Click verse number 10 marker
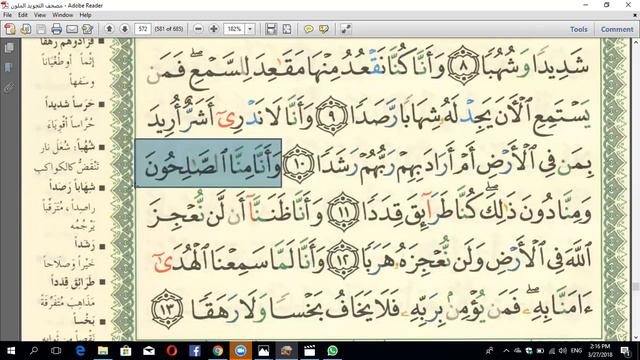This screenshot has width=640, height=360. click(298, 164)
